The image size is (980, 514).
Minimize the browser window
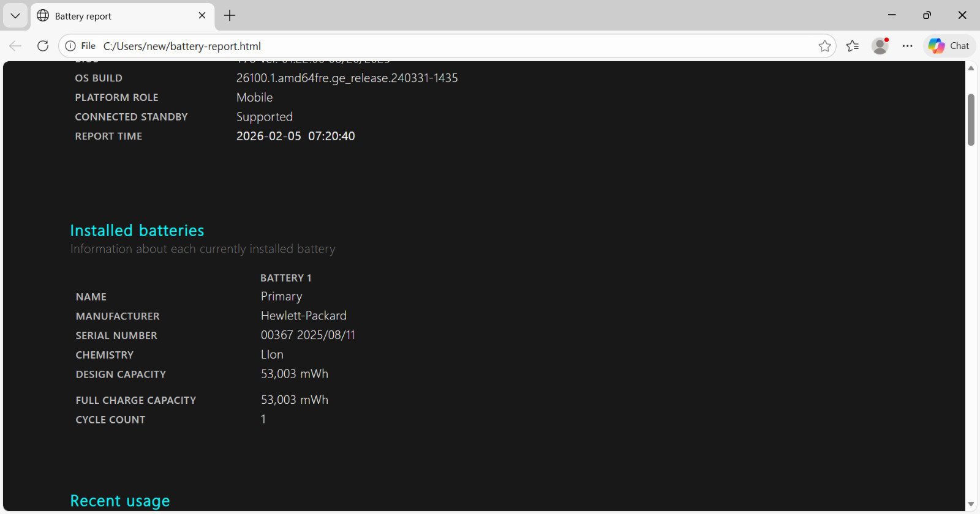(x=892, y=15)
